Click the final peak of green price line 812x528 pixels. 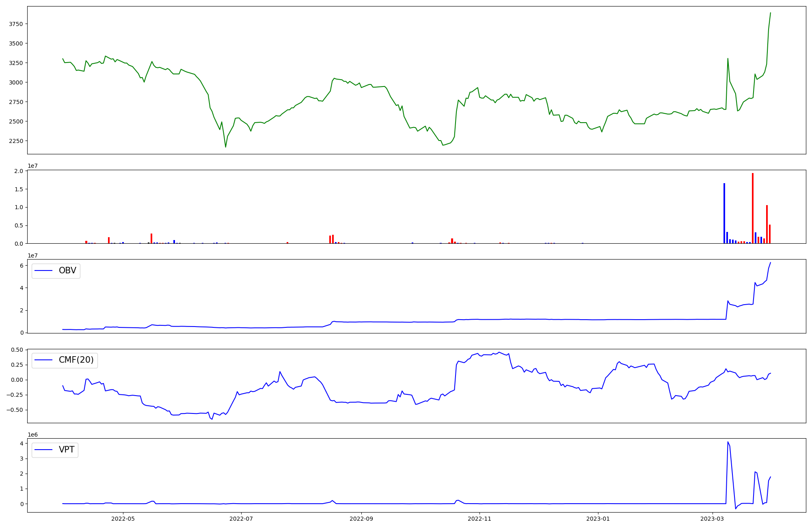pos(770,13)
